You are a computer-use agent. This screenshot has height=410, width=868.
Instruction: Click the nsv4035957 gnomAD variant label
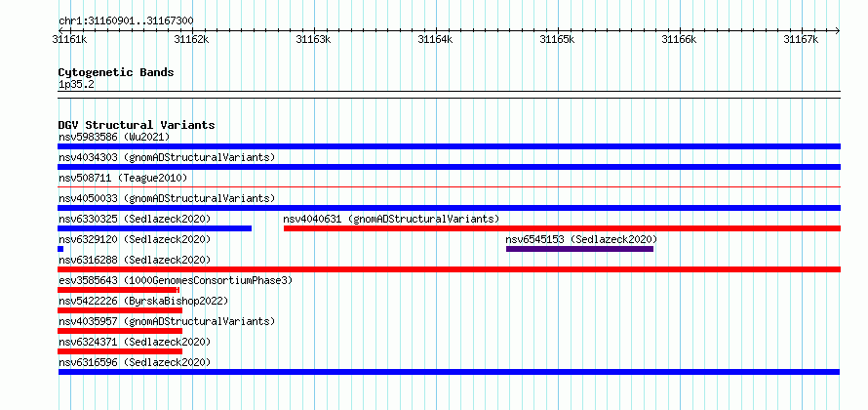click(x=167, y=321)
